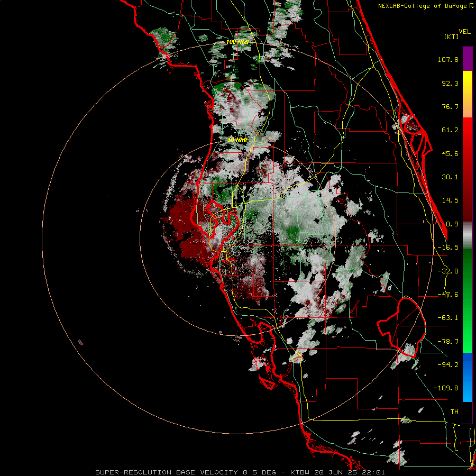Viewport: 476px width, 476px height.
Task: Click the 100 NMI range ring label
Action: (x=237, y=42)
